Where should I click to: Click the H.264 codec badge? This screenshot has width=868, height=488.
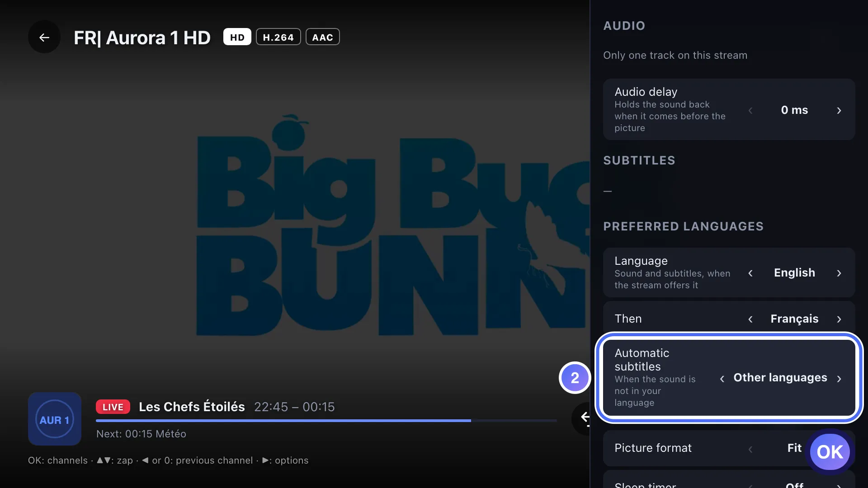[278, 37]
